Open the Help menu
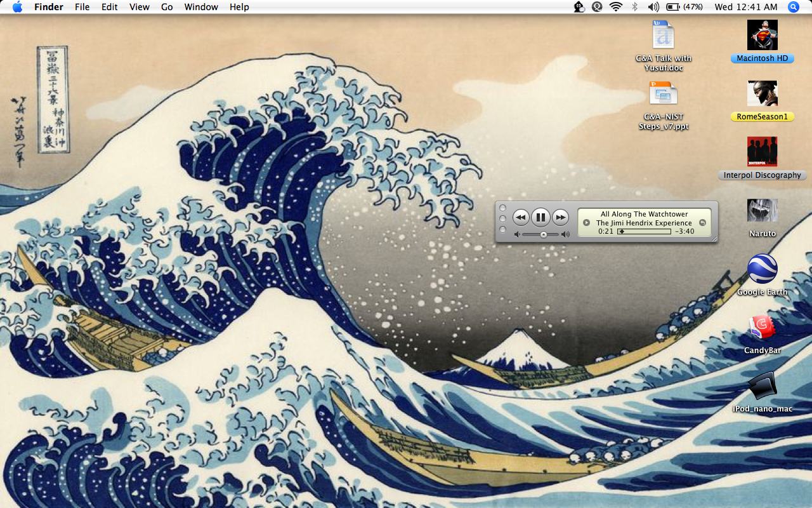 [239, 7]
